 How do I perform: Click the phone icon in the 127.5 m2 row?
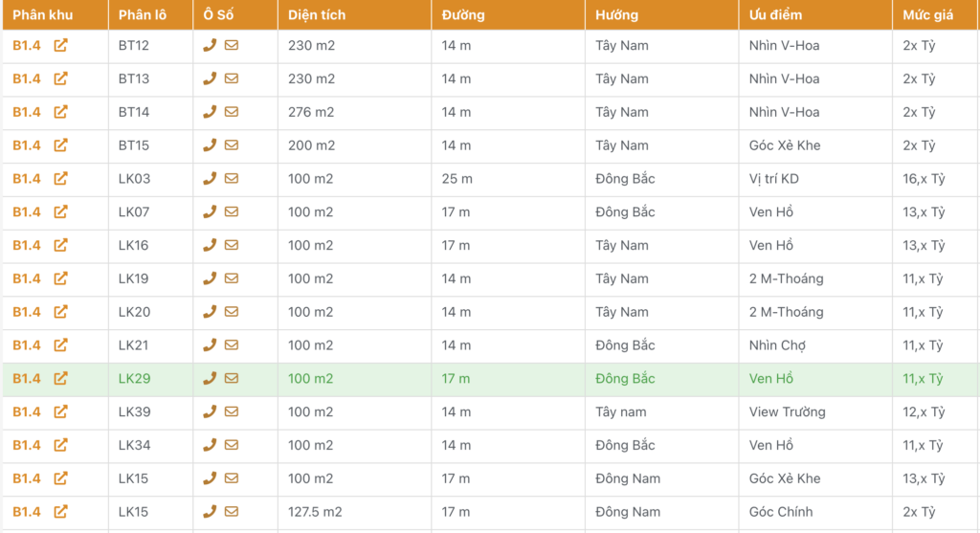coord(210,511)
